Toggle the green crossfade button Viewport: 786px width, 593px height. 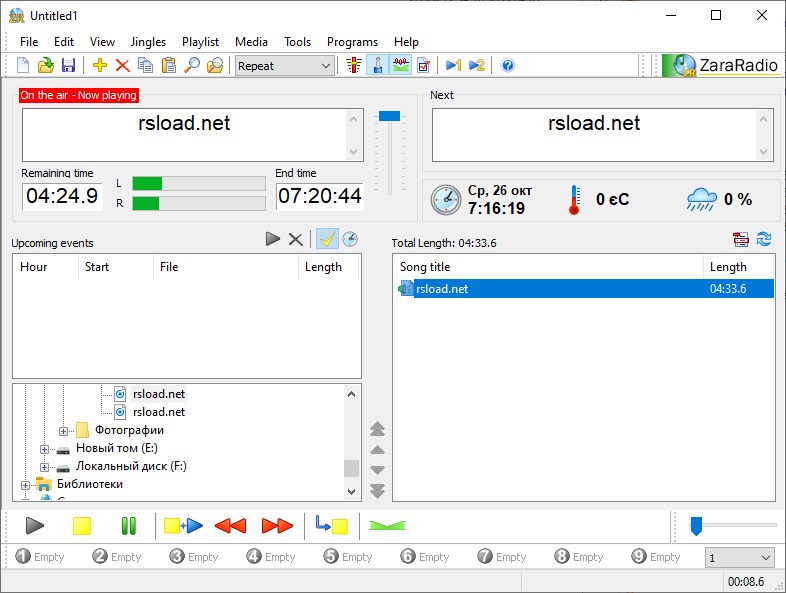click(387, 525)
